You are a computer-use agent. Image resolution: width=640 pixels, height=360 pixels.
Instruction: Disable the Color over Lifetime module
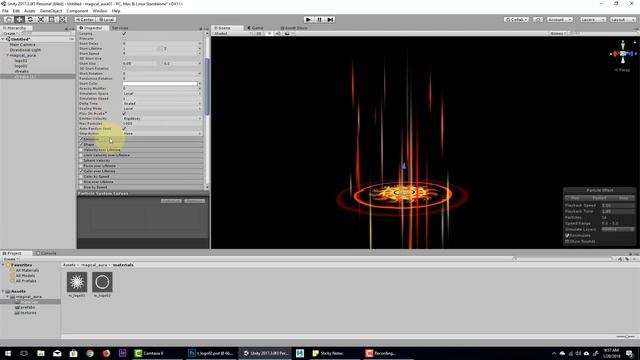point(81,171)
